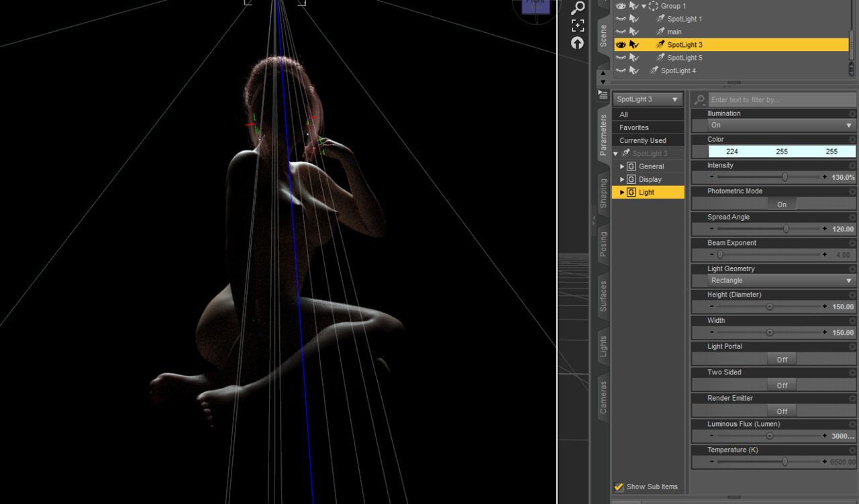The image size is (859, 504).
Task: Increase Luminous Flux with plus button
Action: click(825, 436)
